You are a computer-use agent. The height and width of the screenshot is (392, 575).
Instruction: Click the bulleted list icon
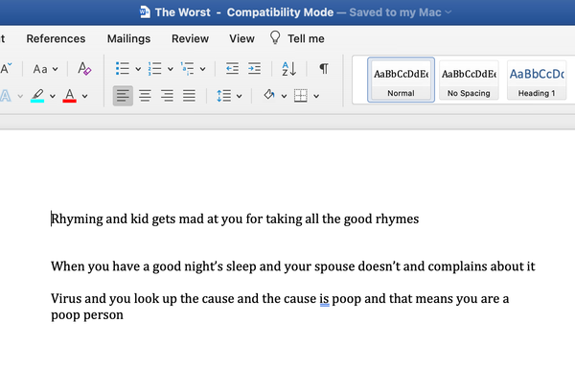pos(123,69)
